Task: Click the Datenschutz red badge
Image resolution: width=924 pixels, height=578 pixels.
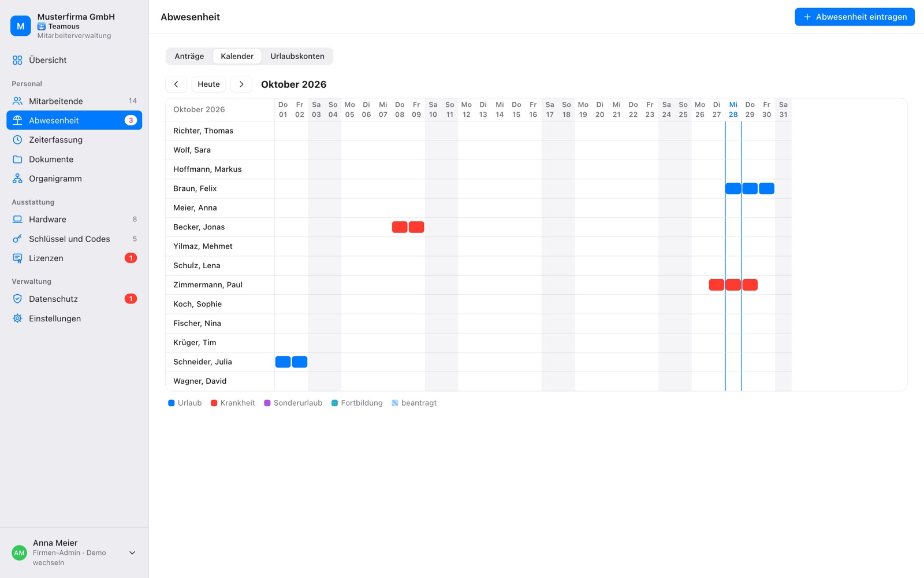Action: [131, 299]
